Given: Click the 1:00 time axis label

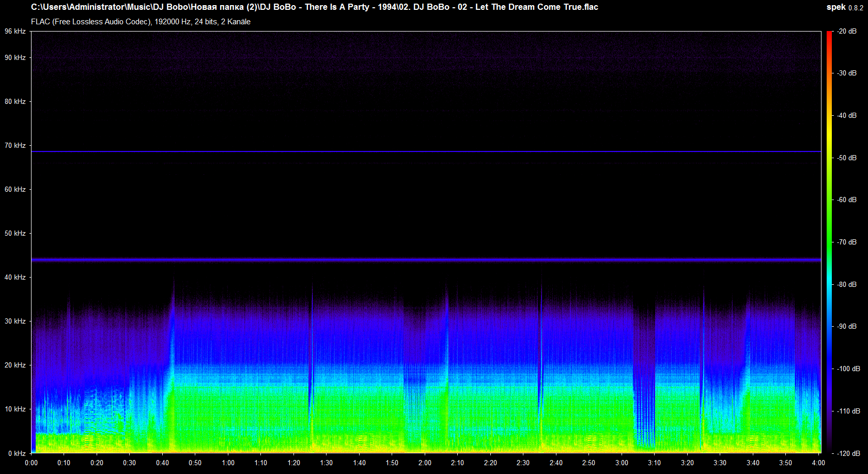Looking at the screenshot, I should point(228,463).
